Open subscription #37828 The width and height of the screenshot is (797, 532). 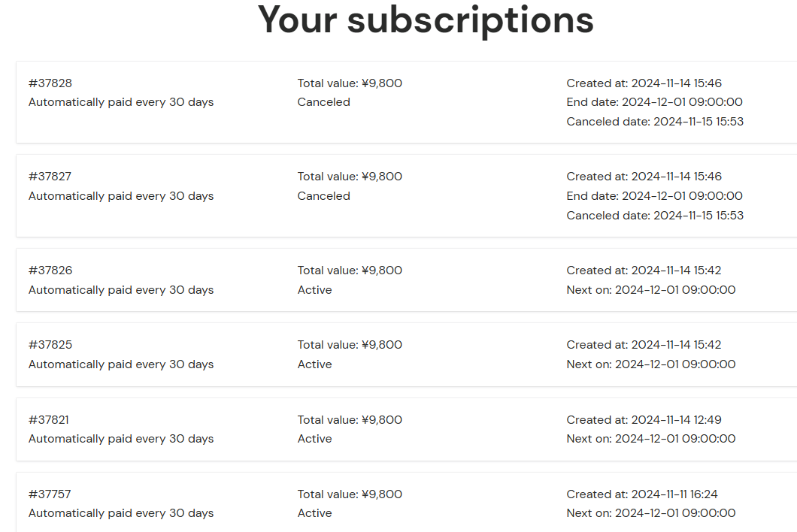tap(50, 83)
